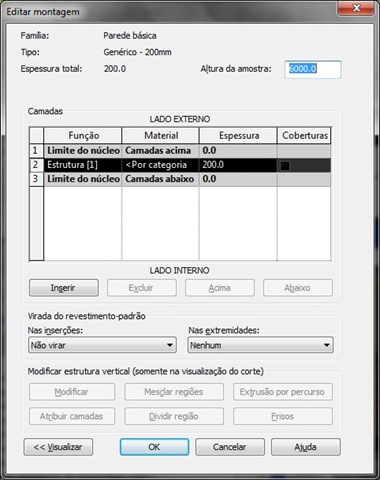Click the Espessura column header
This screenshot has width=380, height=480.
[238, 136]
